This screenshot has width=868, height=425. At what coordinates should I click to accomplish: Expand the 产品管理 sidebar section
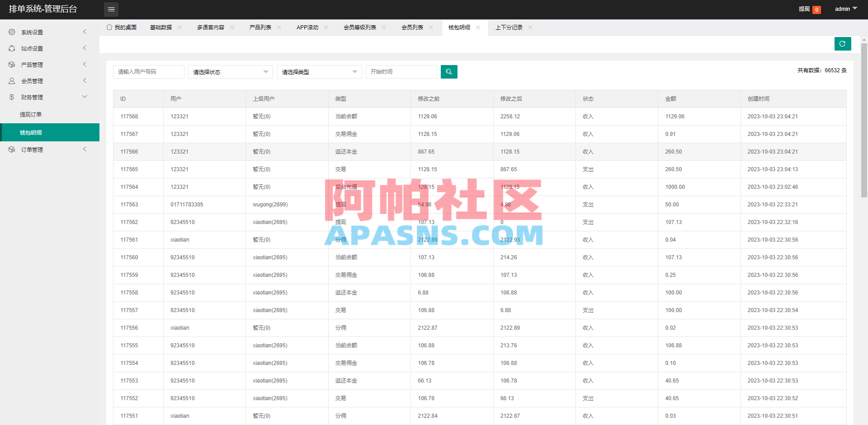(84, 64)
